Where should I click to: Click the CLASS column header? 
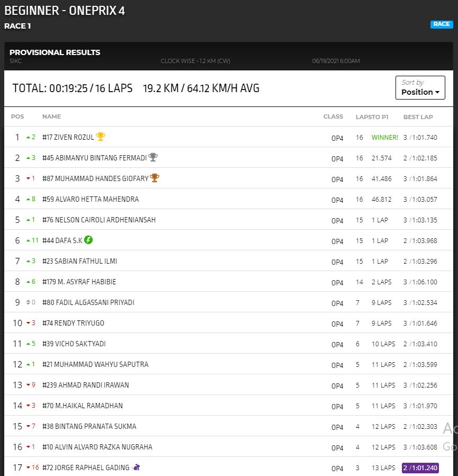[x=333, y=116]
